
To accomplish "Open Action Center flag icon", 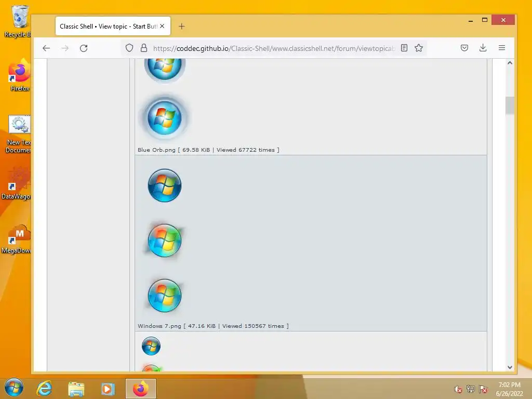I will (483, 389).
